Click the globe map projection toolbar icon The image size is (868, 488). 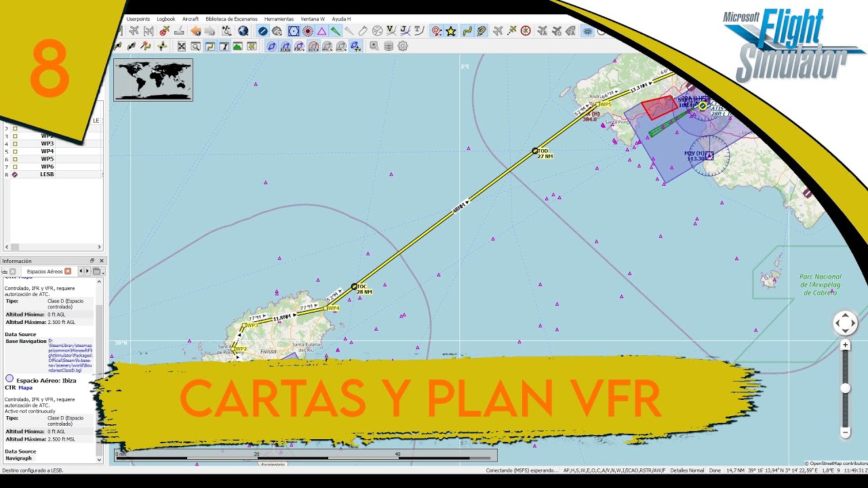tap(242, 30)
